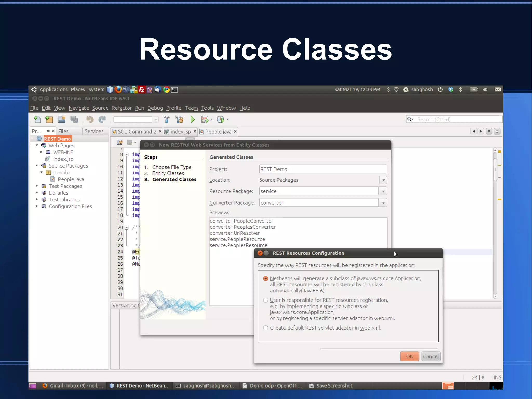Switch to the index.jsp editor tab

pos(181,132)
